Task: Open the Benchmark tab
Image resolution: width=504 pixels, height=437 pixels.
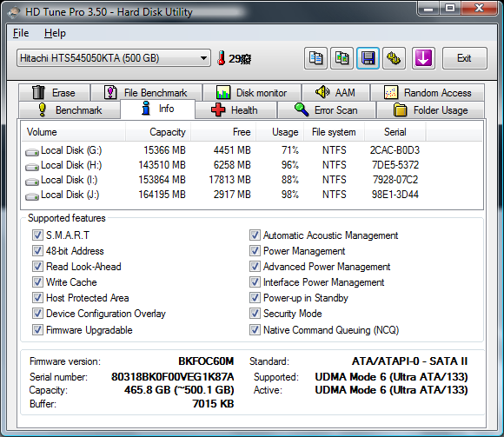Action: [x=70, y=109]
